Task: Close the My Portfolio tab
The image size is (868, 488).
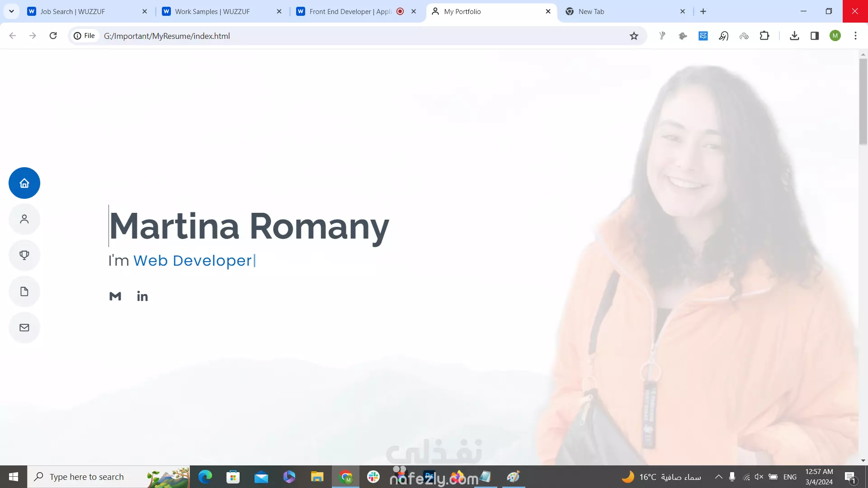Action: coord(548,11)
